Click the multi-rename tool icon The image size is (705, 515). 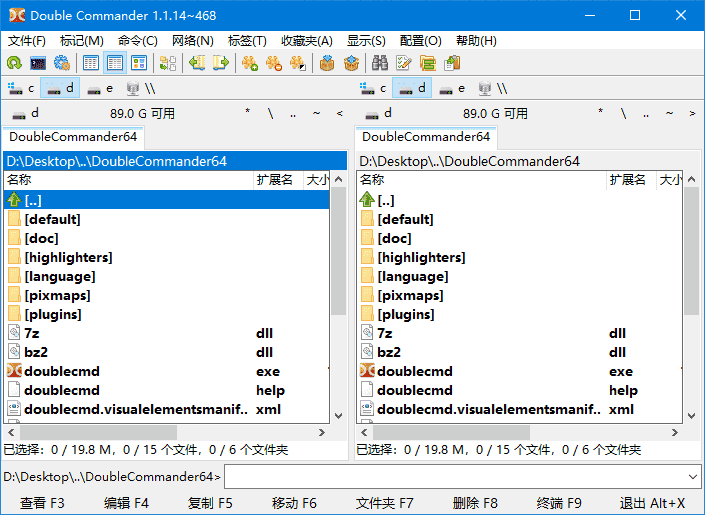click(x=404, y=63)
